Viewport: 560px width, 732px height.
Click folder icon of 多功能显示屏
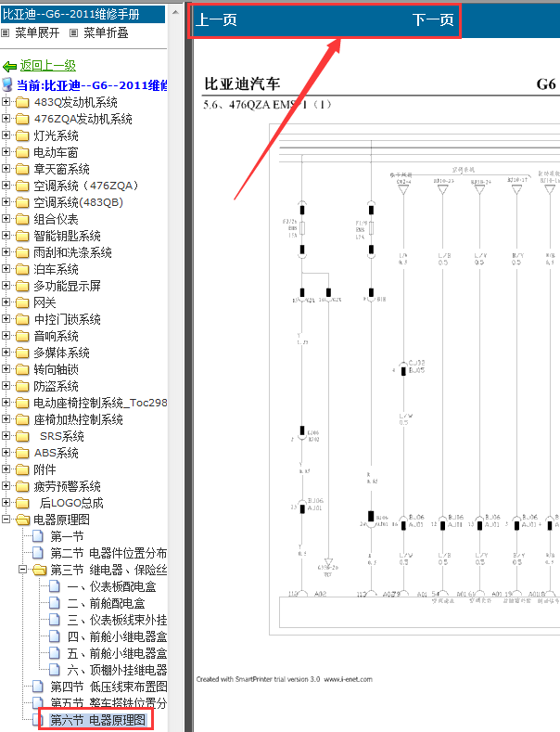[x=22, y=286]
